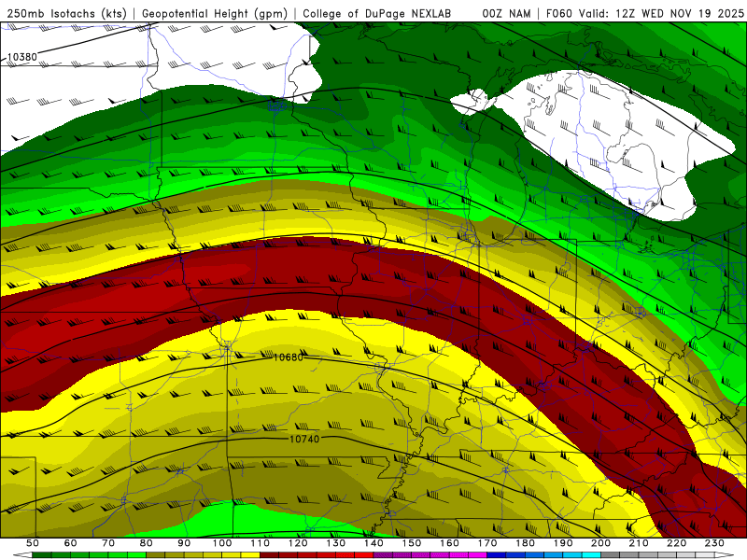Click the 'College of DuPage NEXLAB' label
The image size is (747, 560).
[x=377, y=14]
